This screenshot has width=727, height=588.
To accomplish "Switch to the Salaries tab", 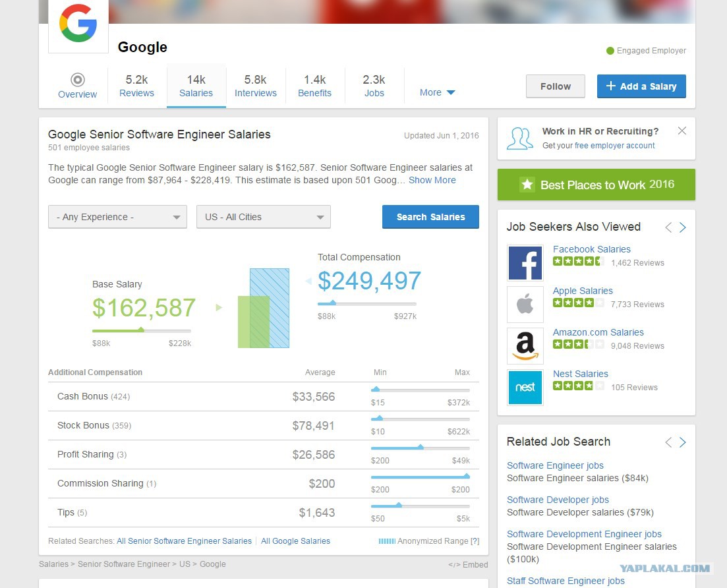I will point(196,86).
